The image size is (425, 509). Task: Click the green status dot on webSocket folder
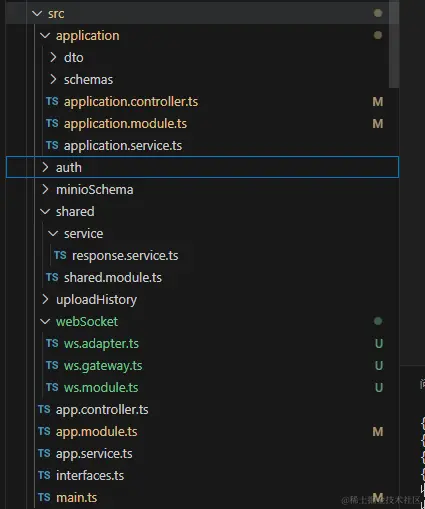pyautogui.click(x=378, y=321)
